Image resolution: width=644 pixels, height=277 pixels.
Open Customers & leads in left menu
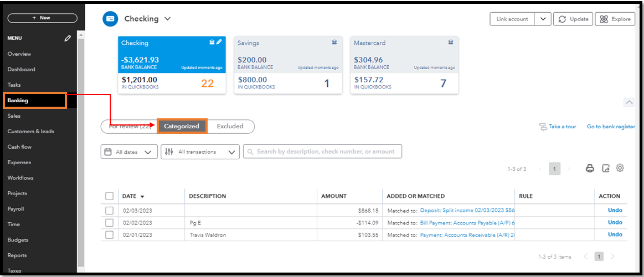pyautogui.click(x=31, y=132)
